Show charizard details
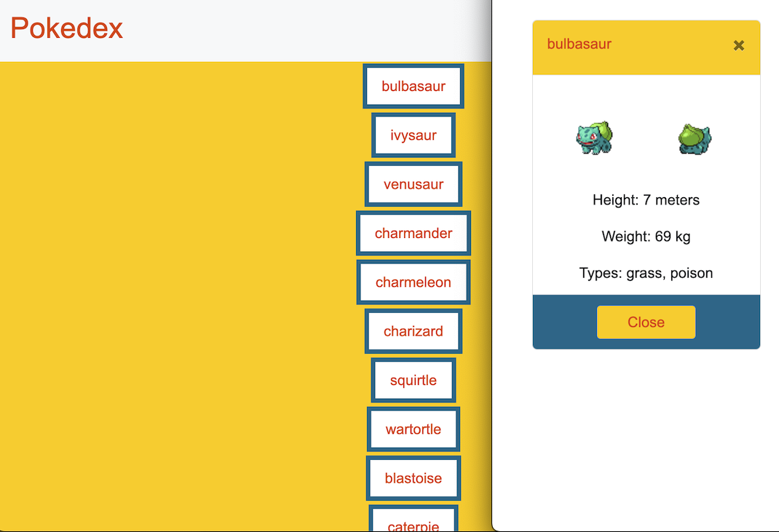The width and height of the screenshot is (779, 532). point(414,331)
